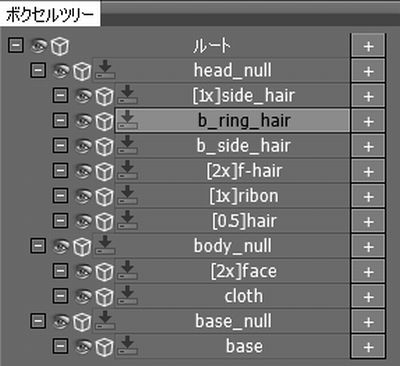Toggle visibility of [1x]ribon
The height and width of the screenshot is (366, 400).
84,196
